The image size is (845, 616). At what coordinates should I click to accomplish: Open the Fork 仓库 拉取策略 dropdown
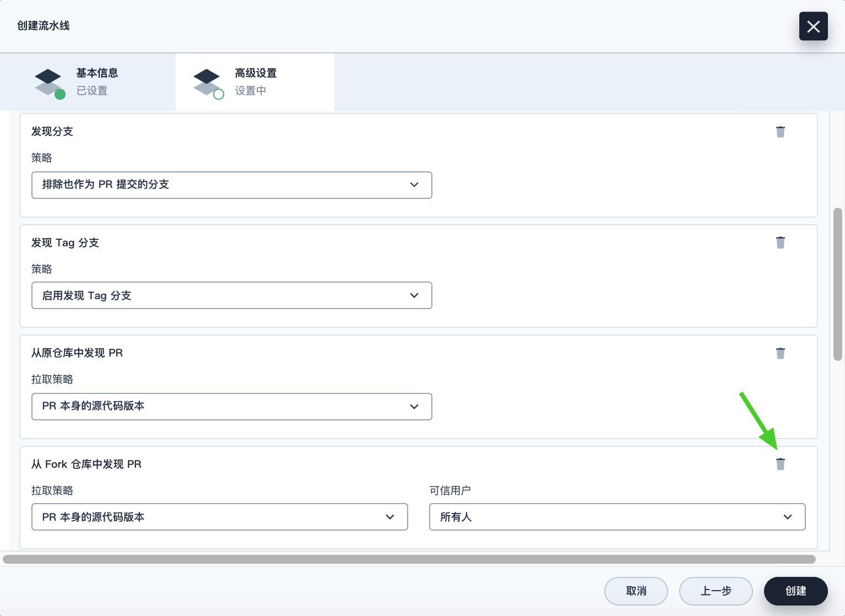click(x=220, y=517)
